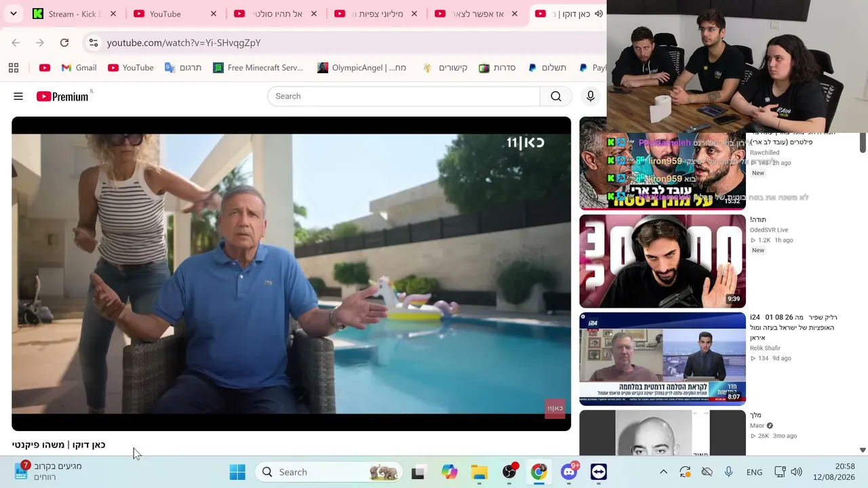Open Task View from the taskbar

point(418,472)
